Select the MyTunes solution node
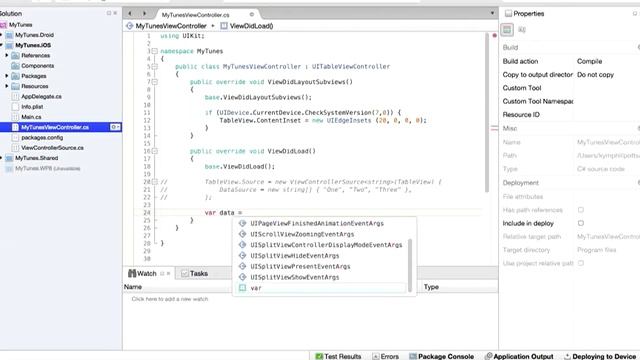 20,24
